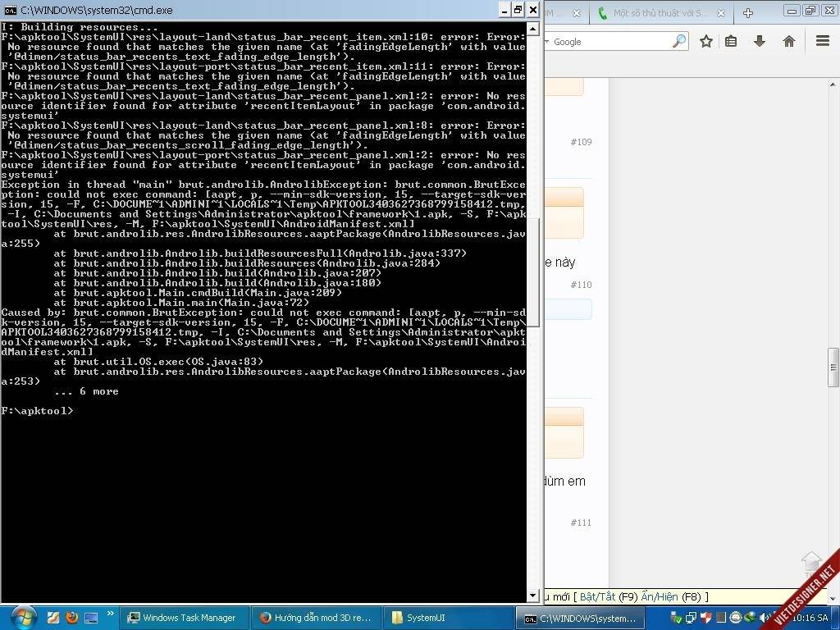Click the cmd window vertical scrollbar thumb
The image size is (840, 630).
point(533,271)
